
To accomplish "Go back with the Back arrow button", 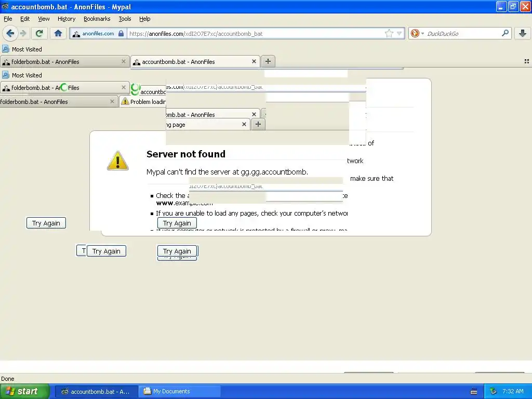I will click(10, 33).
